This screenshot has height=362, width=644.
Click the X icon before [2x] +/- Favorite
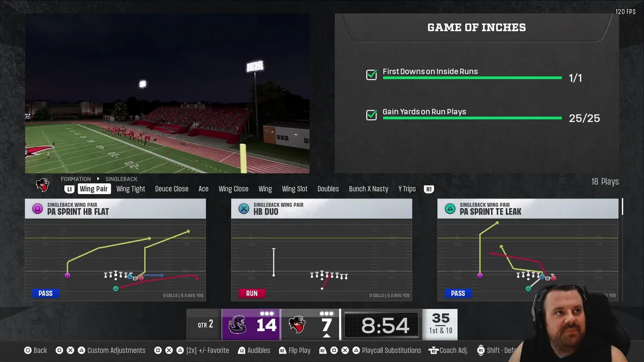pyautogui.click(x=169, y=350)
